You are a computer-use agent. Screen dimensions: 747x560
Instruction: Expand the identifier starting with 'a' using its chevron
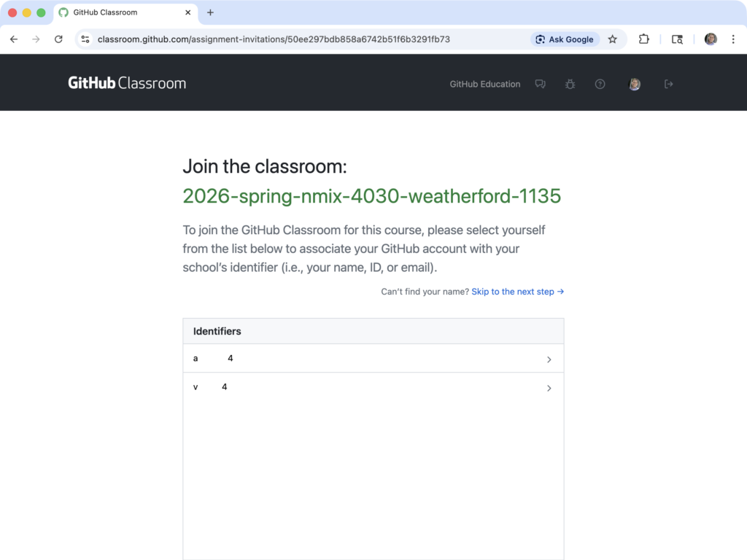(x=549, y=358)
